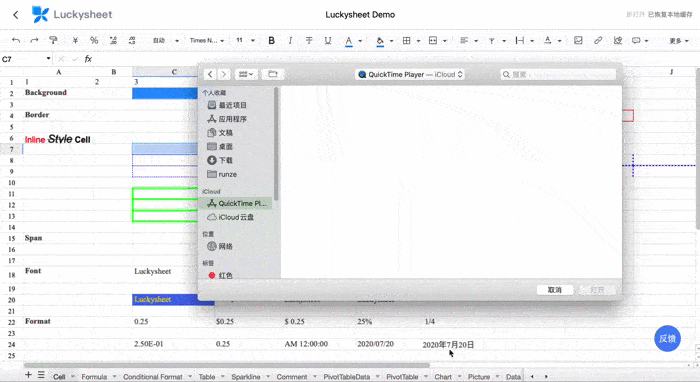Viewport: 700px width, 382px height.
Task: Switch to the Conditional Format sheet tab
Action: tap(153, 377)
